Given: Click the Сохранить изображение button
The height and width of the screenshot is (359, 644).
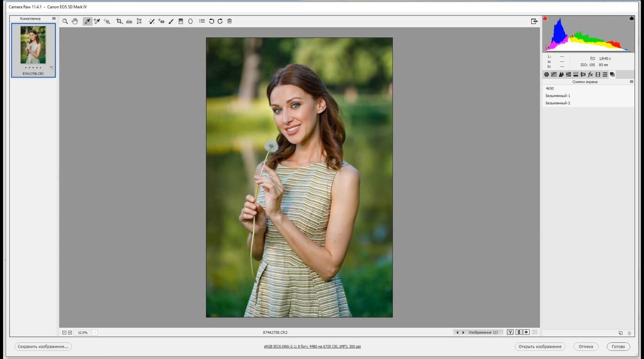Looking at the screenshot, I should [x=43, y=347].
